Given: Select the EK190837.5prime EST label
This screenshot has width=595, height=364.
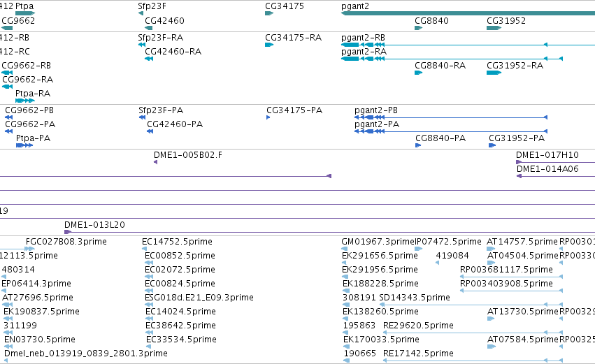Looking at the screenshot, I should tap(41, 312).
